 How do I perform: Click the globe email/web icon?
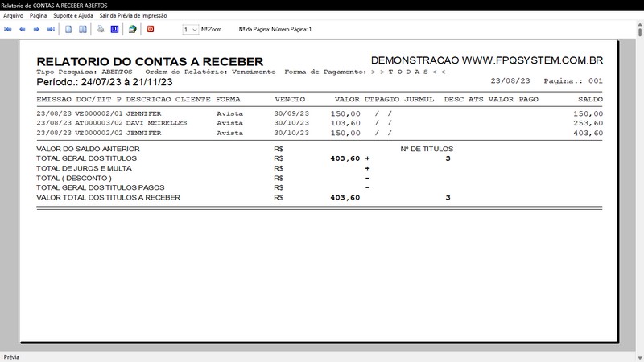tap(132, 29)
